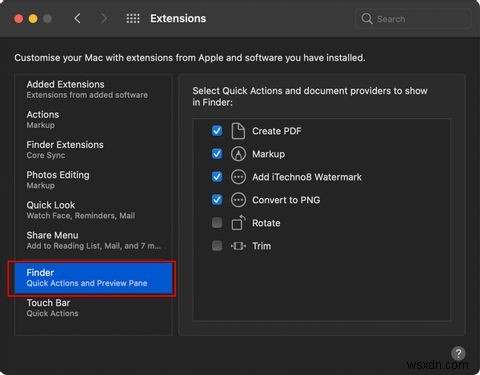Click the Create PDF document icon

[238, 131]
